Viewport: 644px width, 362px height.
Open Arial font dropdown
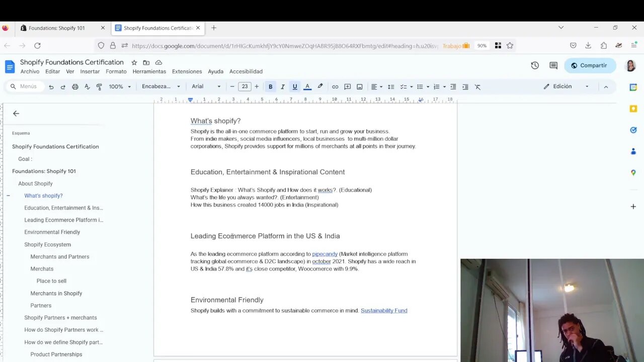pos(206,86)
